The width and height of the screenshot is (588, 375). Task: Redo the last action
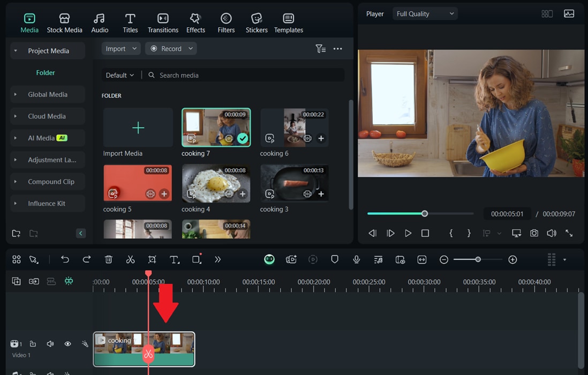87,259
